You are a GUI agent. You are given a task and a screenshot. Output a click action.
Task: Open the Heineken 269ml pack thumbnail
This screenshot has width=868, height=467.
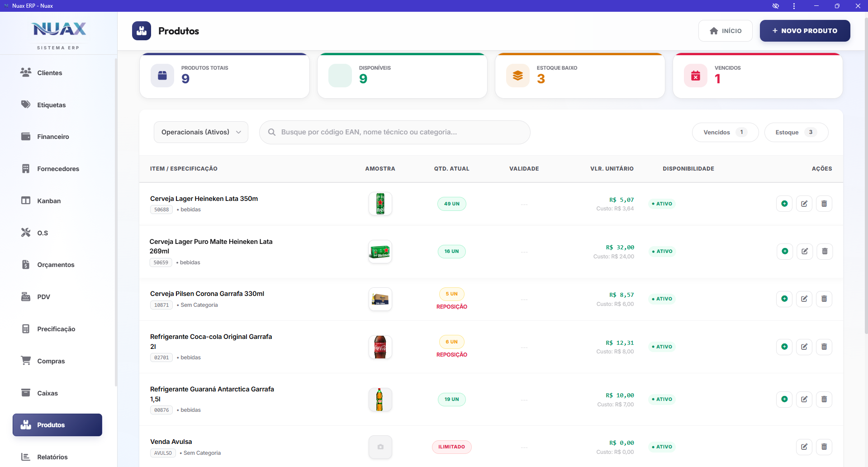tap(380, 252)
